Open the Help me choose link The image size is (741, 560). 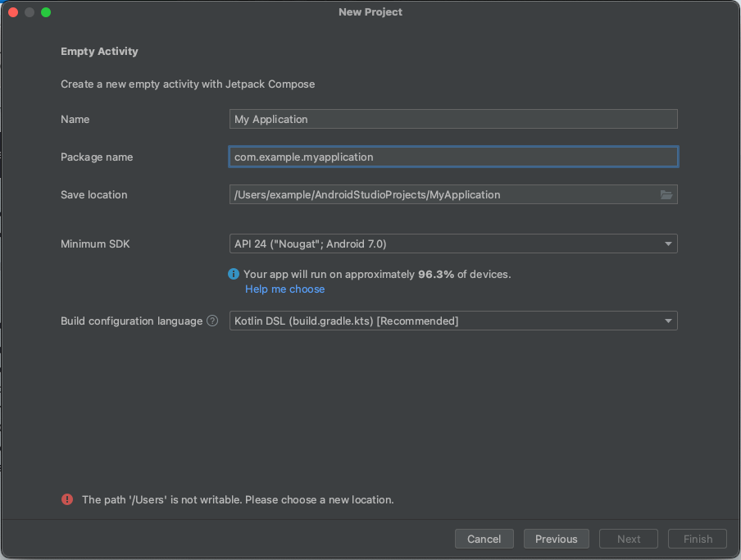click(x=285, y=289)
